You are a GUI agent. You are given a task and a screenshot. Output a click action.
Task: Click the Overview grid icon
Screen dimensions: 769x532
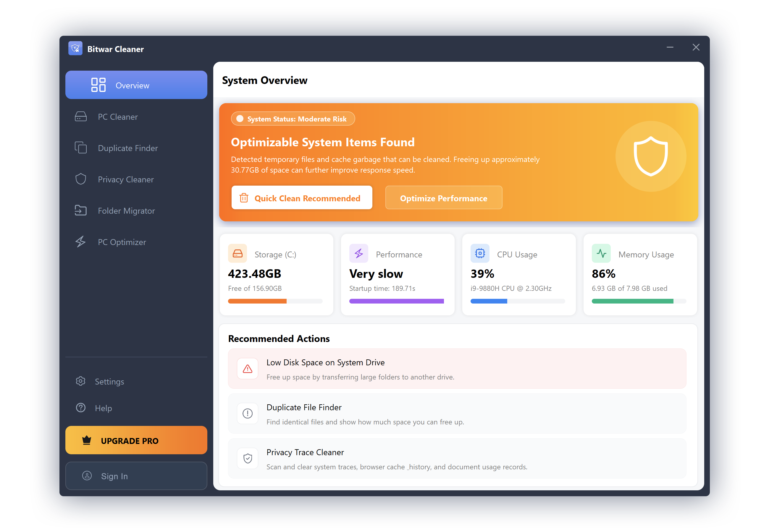pyautogui.click(x=98, y=85)
